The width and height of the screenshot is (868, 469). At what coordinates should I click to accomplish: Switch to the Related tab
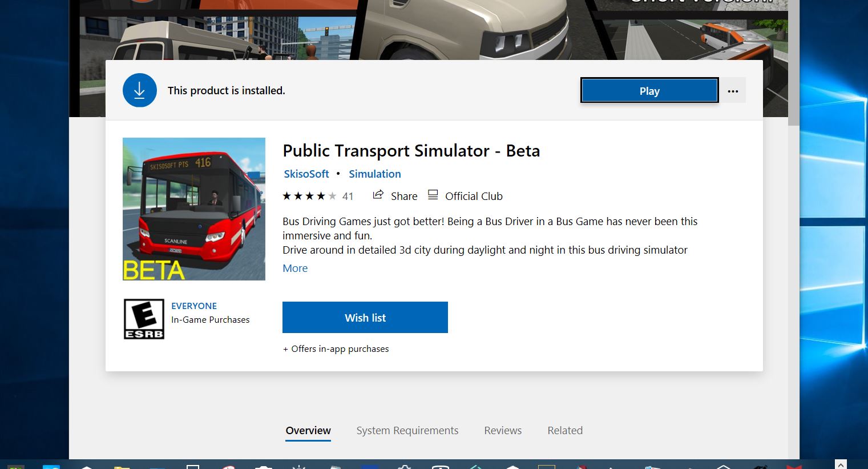(x=565, y=431)
